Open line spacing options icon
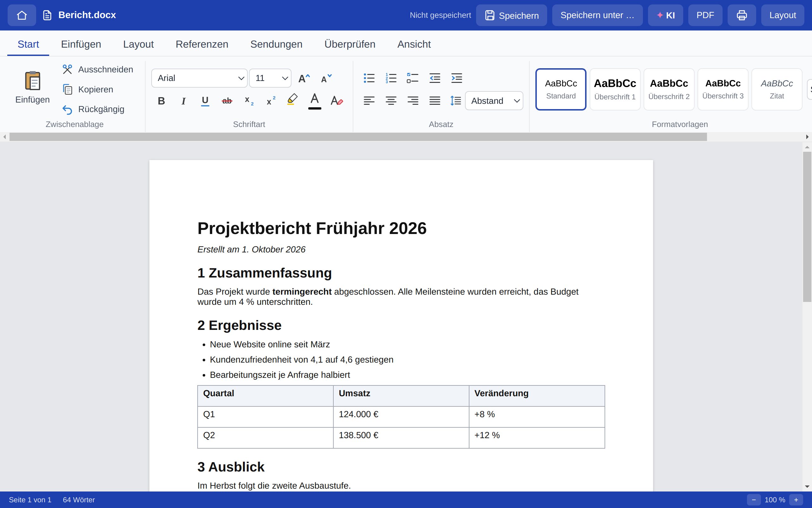812x508 pixels. click(456, 101)
